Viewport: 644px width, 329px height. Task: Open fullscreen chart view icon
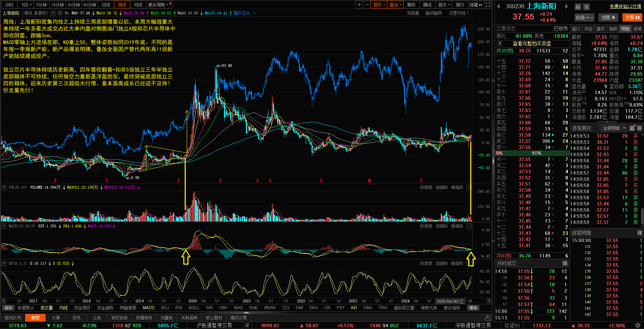488,5
